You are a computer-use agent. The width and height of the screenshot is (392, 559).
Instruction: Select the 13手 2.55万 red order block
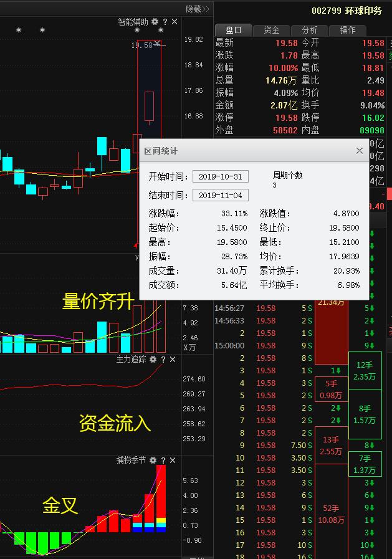[x=331, y=446]
